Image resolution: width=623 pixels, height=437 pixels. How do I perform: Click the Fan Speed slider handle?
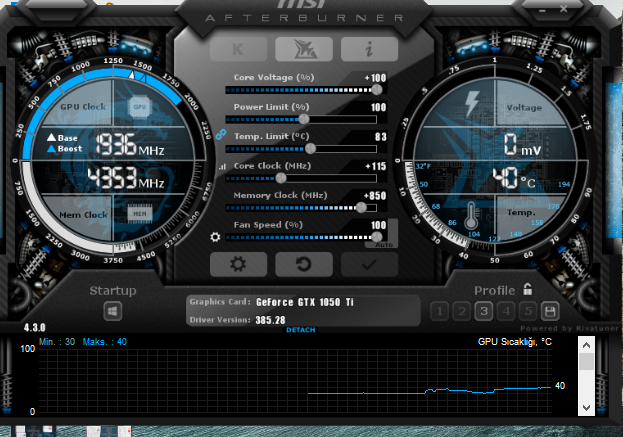click(x=377, y=237)
